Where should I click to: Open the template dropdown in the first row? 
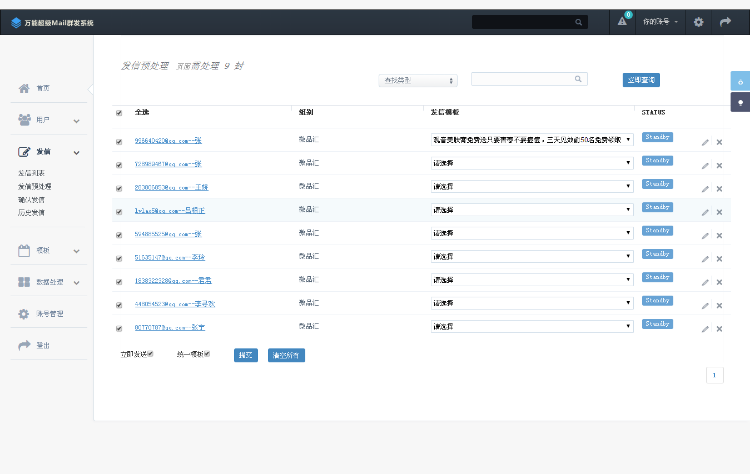pyautogui.click(x=532, y=140)
